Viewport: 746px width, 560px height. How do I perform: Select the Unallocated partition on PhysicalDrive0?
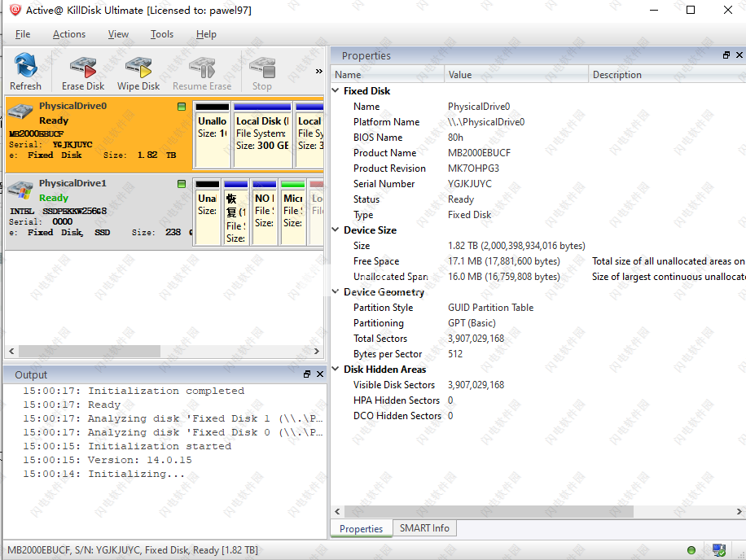coord(213,134)
